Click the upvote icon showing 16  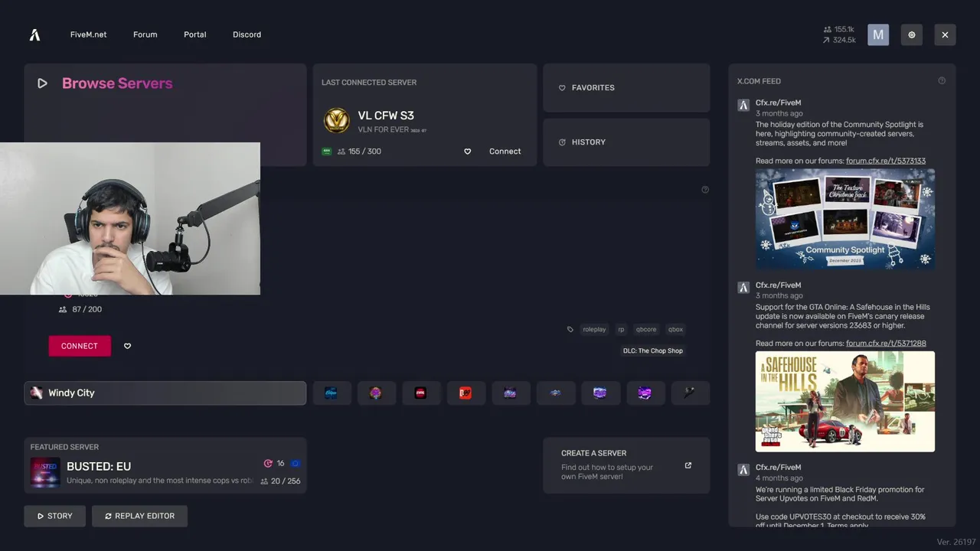click(268, 464)
